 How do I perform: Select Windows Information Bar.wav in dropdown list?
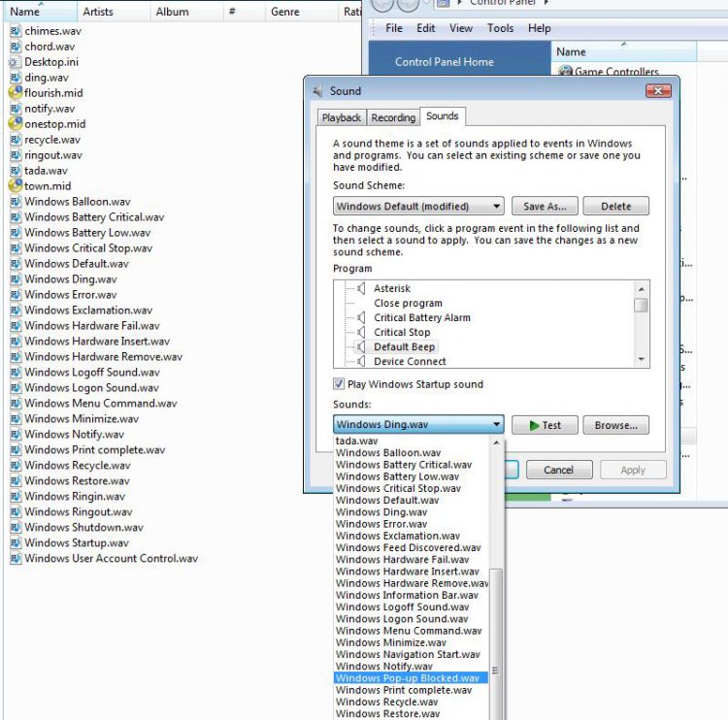[411, 595]
